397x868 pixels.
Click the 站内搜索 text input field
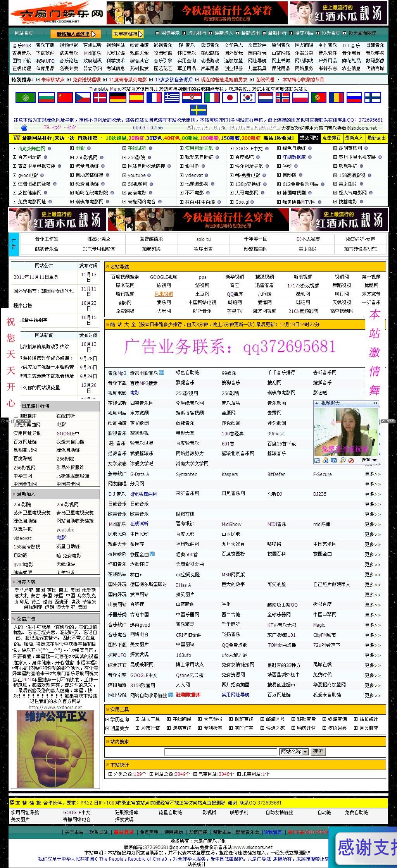221,752
